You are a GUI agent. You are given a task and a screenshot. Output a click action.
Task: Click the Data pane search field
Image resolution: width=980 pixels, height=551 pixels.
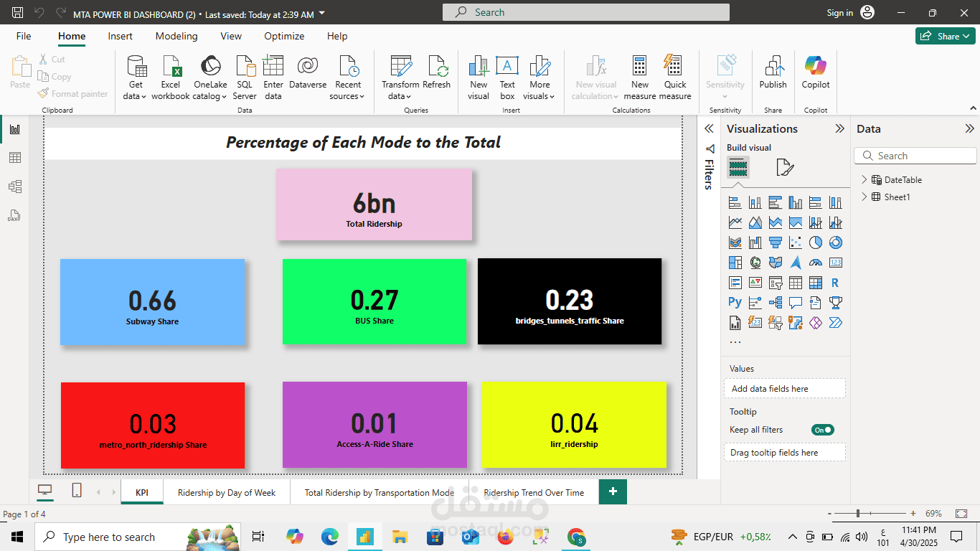click(915, 156)
